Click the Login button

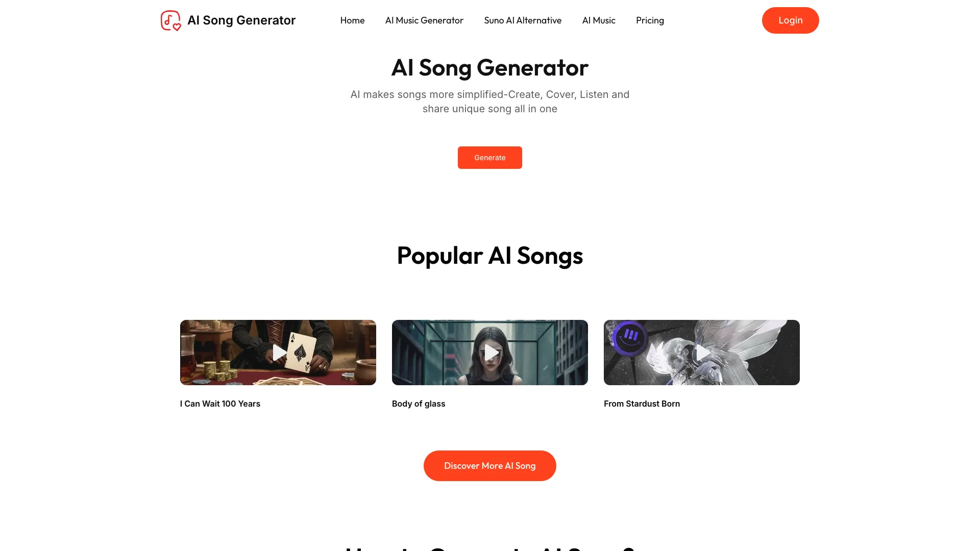[x=790, y=20]
